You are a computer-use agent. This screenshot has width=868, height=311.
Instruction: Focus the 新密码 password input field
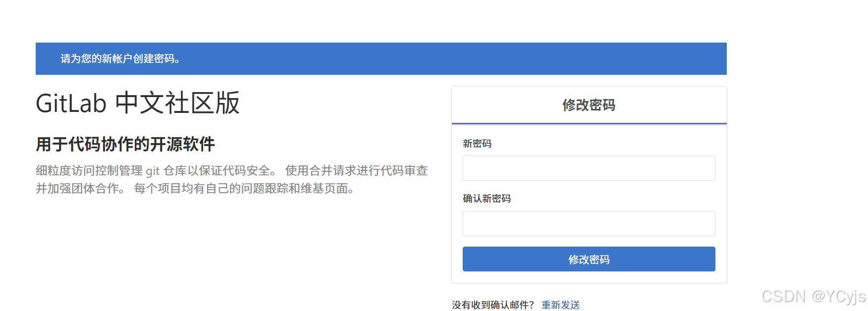(589, 168)
